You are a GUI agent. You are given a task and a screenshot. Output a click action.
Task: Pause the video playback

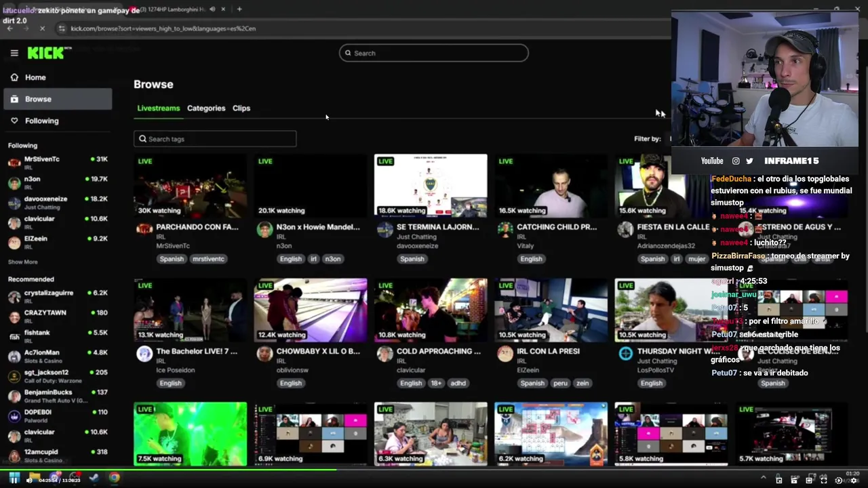14,479
